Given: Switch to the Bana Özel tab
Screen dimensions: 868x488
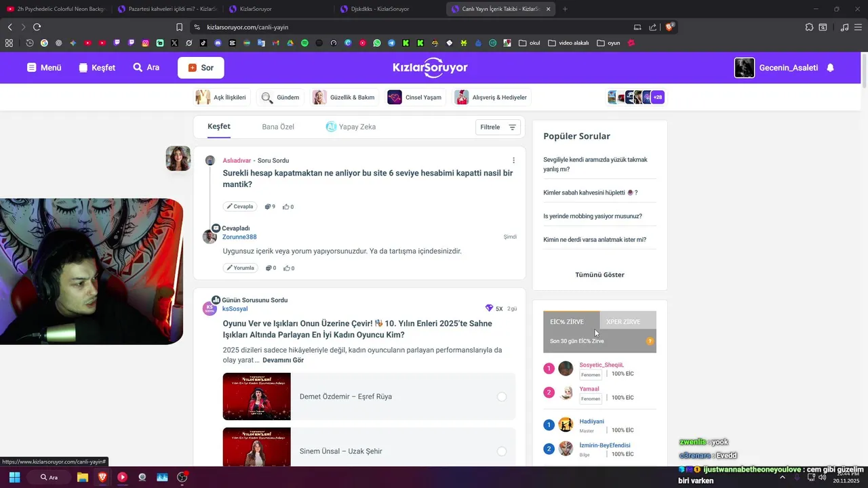Looking at the screenshot, I should point(278,127).
